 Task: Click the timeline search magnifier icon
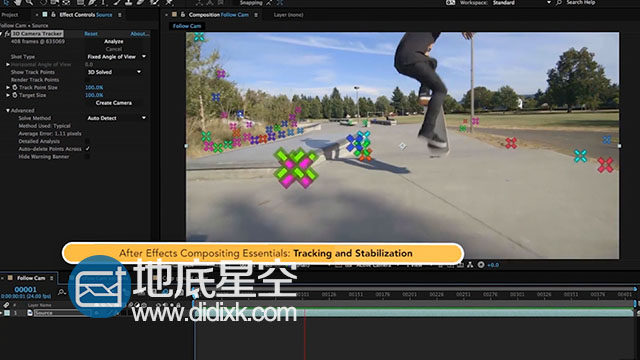pos(62,292)
